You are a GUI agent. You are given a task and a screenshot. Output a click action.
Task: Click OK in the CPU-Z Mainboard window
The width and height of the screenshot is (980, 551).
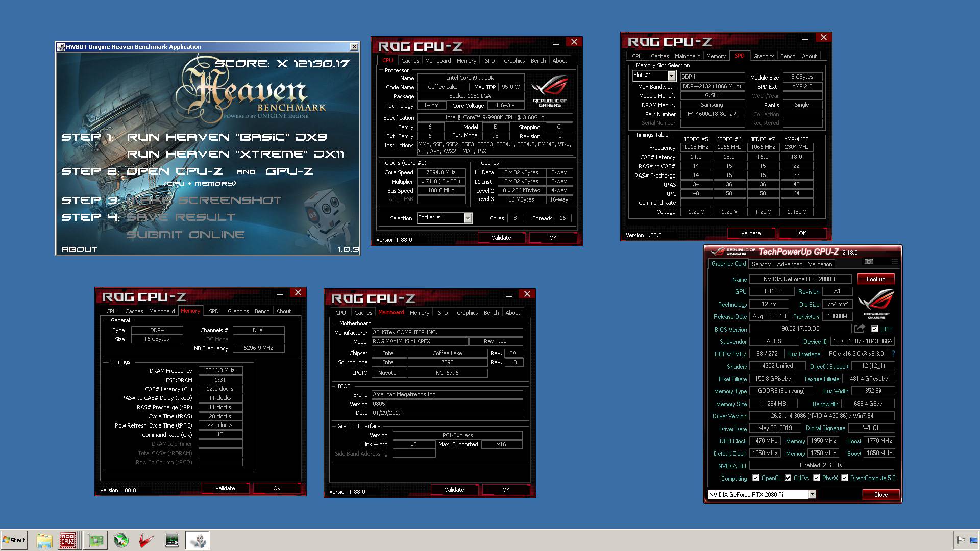[x=506, y=490]
